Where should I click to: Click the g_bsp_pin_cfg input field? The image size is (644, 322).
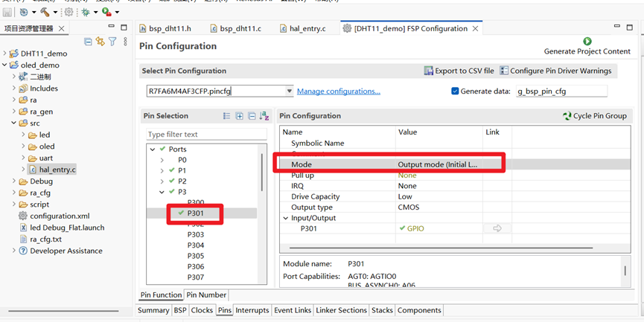tap(561, 91)
